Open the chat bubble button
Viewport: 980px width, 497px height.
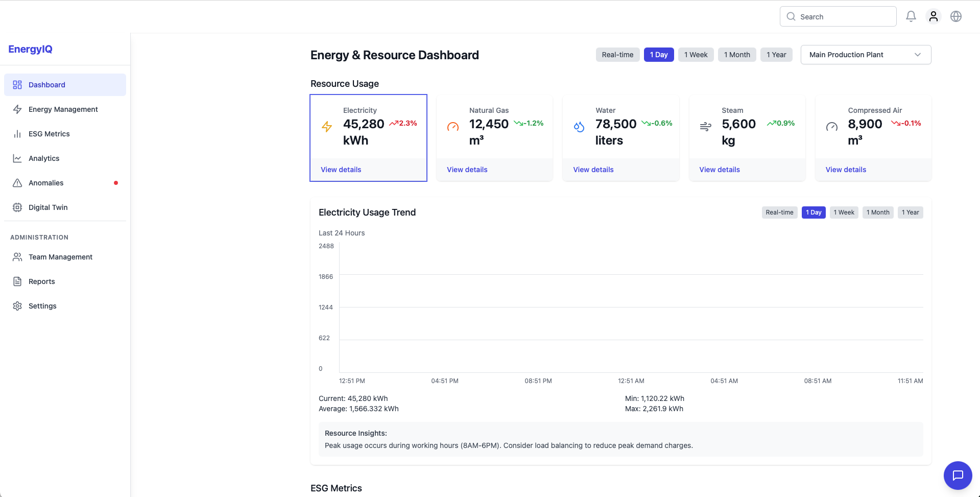coord(958,475)
